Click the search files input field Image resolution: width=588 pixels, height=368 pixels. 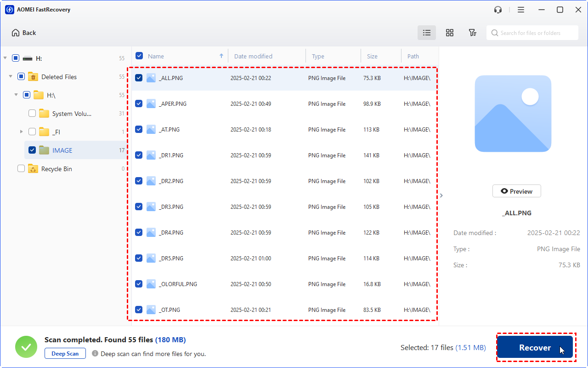click(x=532, y=33)
